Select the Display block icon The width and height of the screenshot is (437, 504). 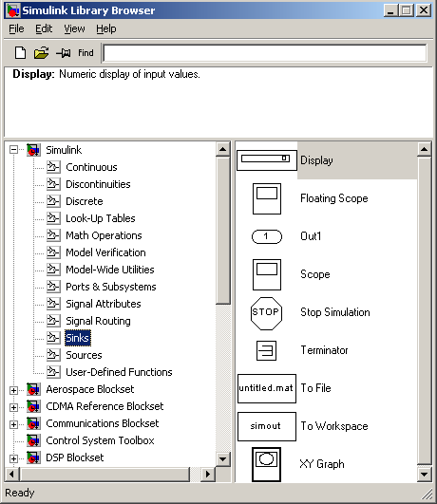[267, 160]
